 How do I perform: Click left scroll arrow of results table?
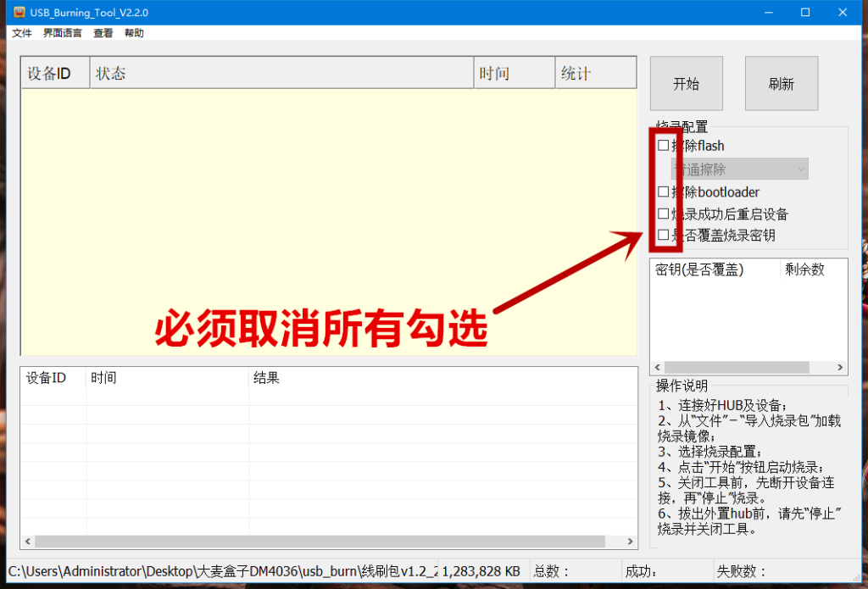27,542
